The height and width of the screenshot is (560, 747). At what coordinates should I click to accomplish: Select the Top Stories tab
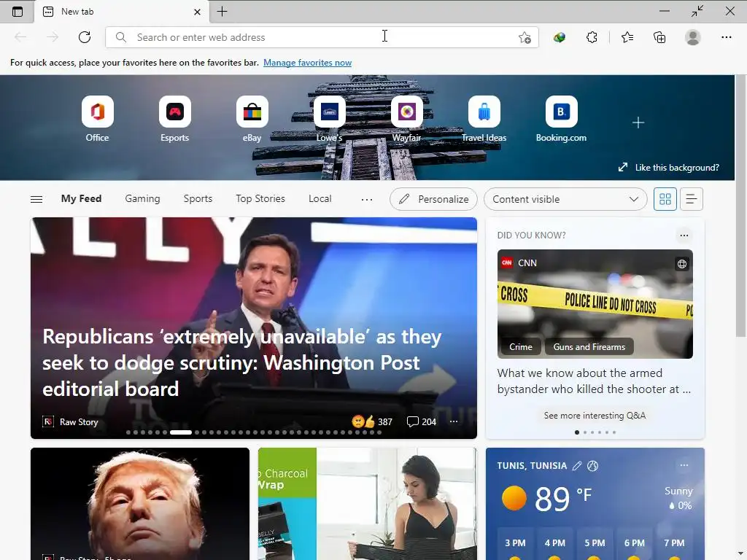click(260, 198)
